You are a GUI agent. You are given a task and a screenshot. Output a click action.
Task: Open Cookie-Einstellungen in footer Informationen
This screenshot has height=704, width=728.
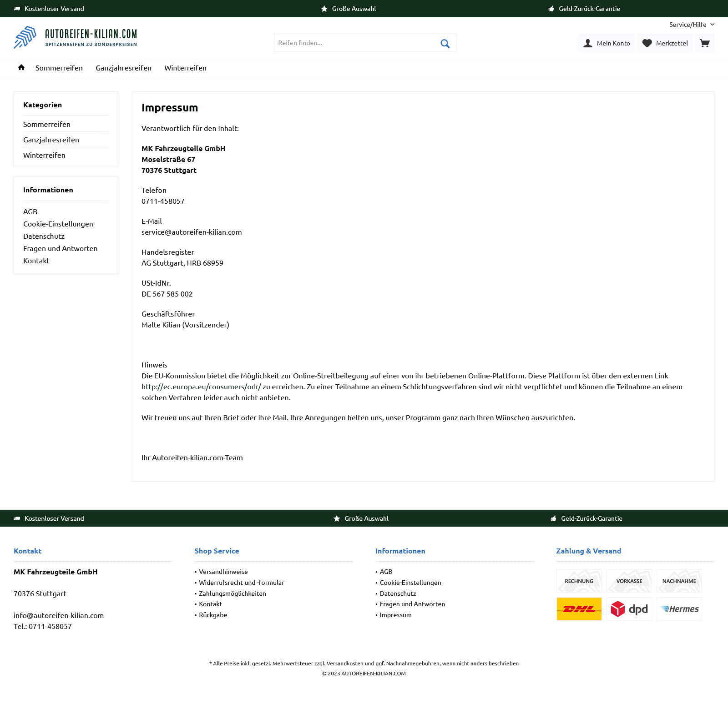click(410, 583)
